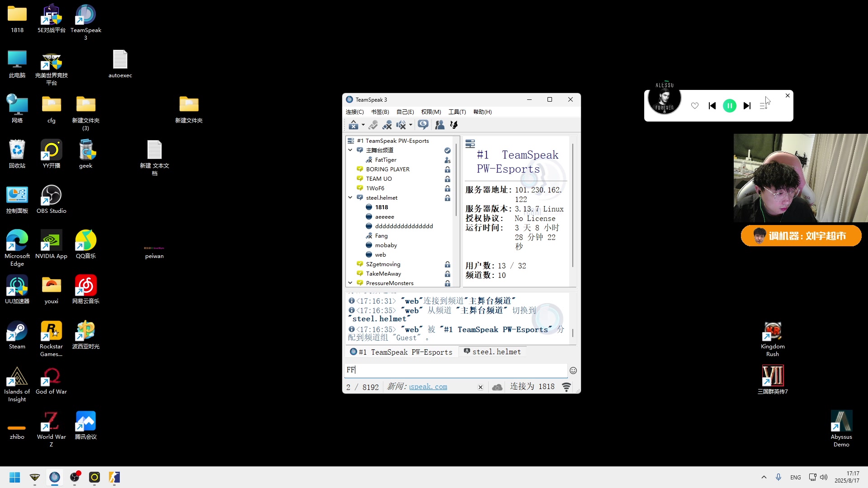This screenshot has height=488, width=868.
Task: Select the SZgetmoving channel
Action: [x=383, y=264]
